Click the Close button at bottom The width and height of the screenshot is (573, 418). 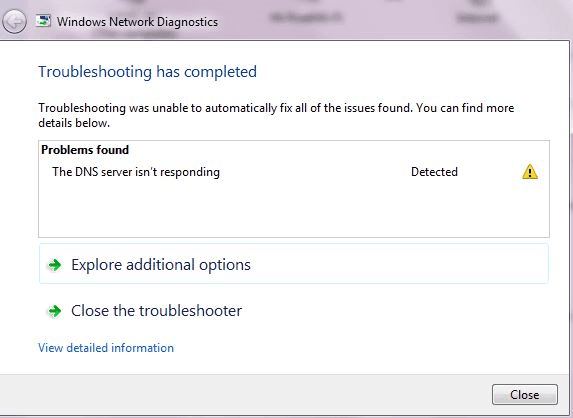[x=524, y=395]
